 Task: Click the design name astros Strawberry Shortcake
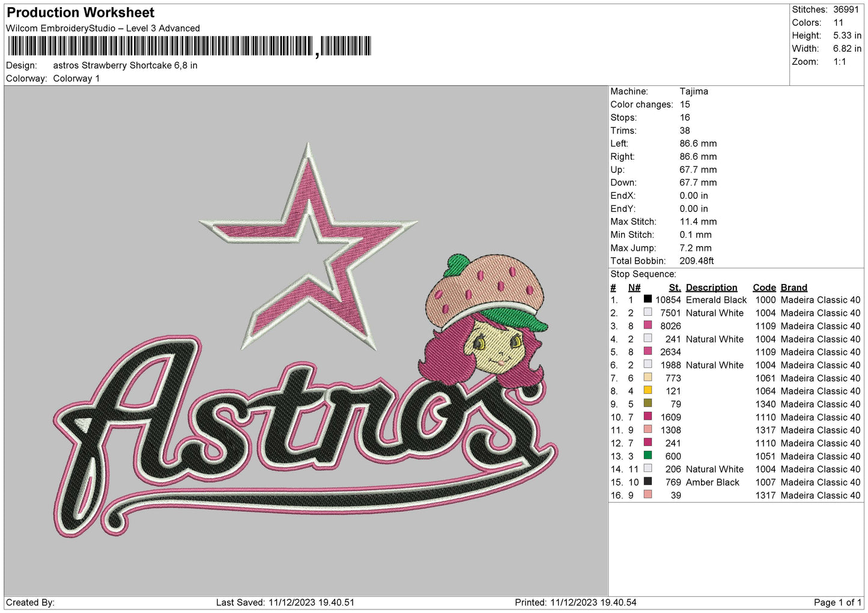tap(125, 65)
